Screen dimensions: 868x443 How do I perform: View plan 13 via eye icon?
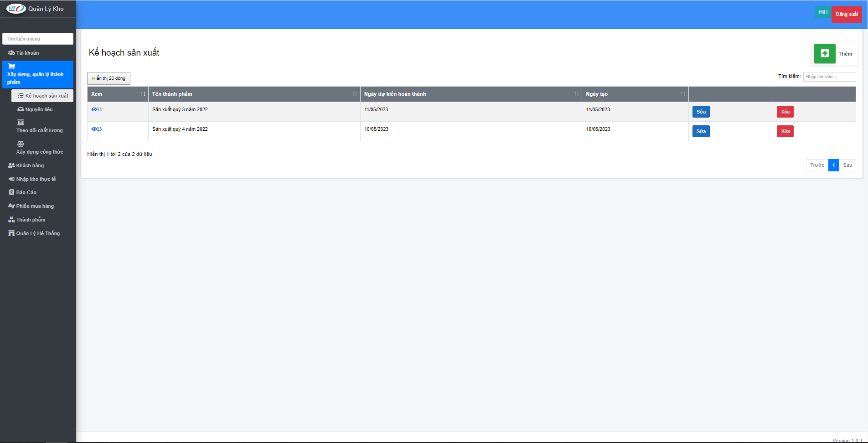pos(94,129)
